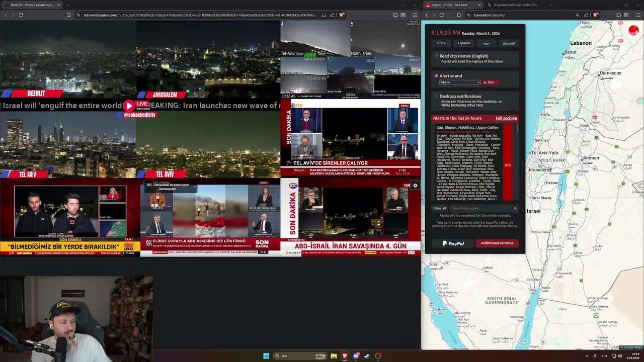Click the siren icon beside the alert list

pos(508,165)
